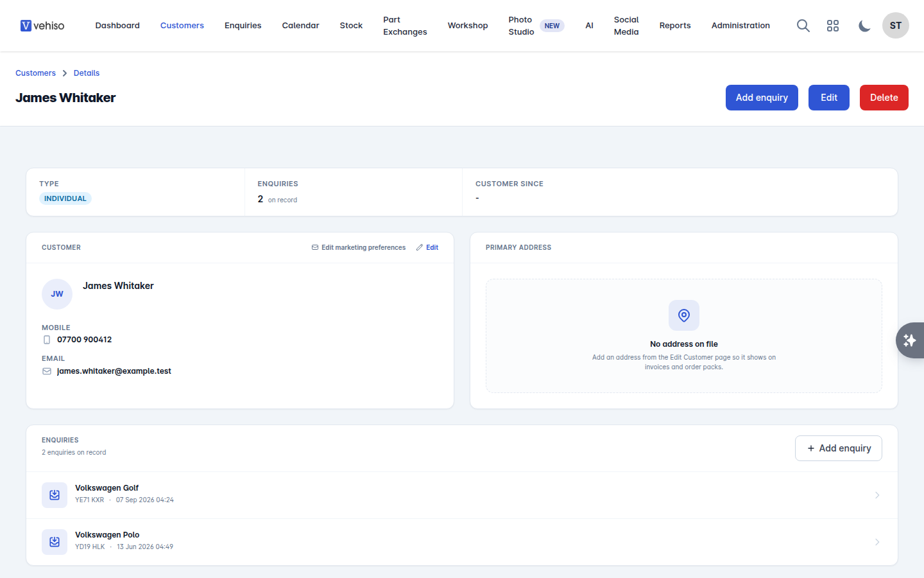Click the Edit link in Customer card
924x578 pixels.
click(427, 247)
